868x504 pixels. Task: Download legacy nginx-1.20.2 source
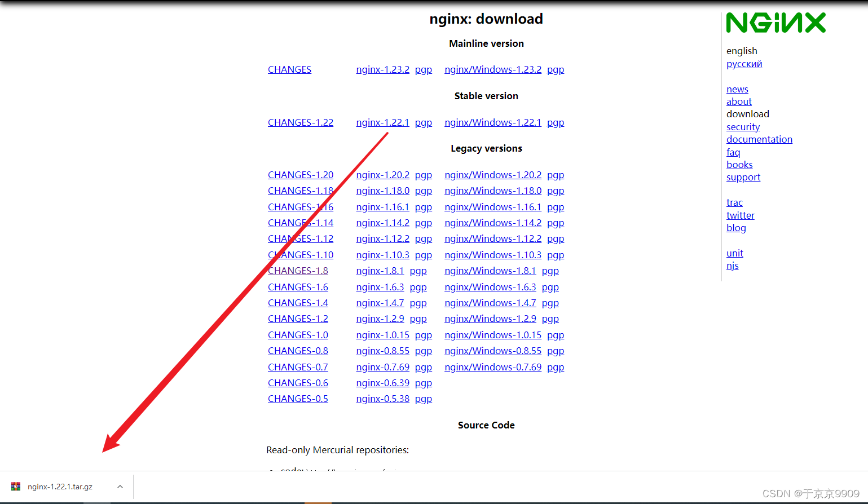click(x=382, y=175)
